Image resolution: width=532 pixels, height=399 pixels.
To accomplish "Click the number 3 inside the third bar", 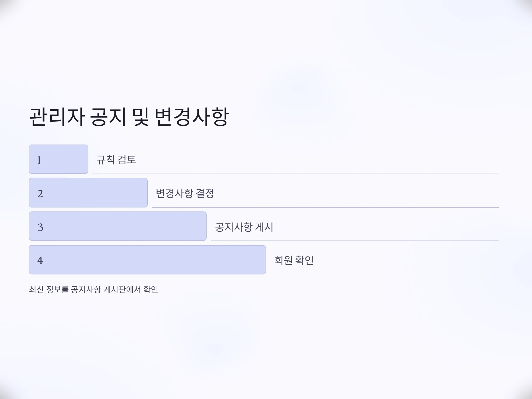I will point(40,227).
